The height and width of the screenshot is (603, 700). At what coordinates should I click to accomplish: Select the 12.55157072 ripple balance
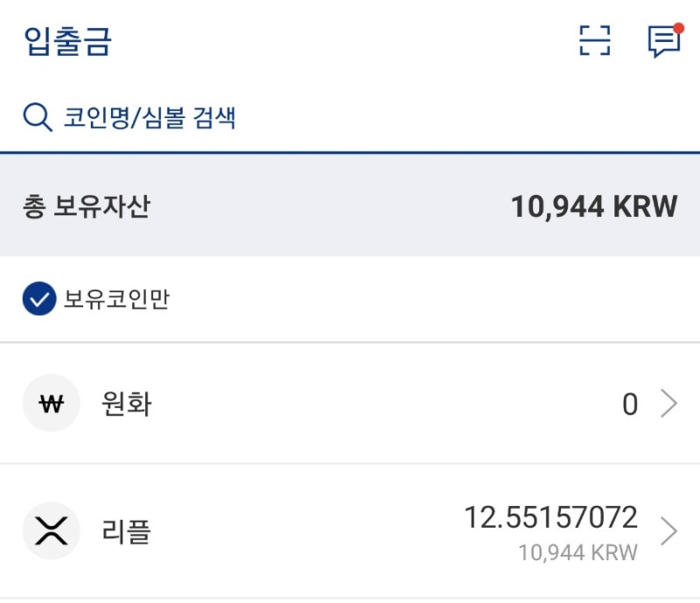tap(551, 518)
